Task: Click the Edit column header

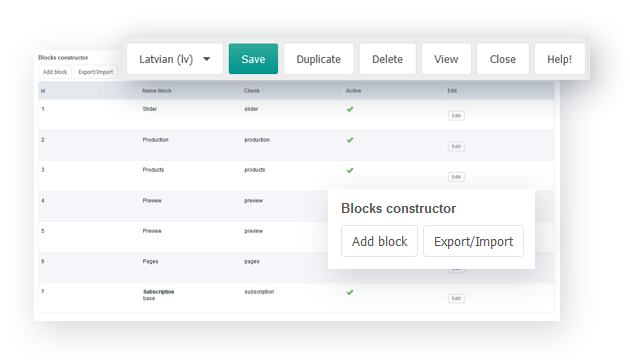Action: pyautogui.click(x=452, y=91)
